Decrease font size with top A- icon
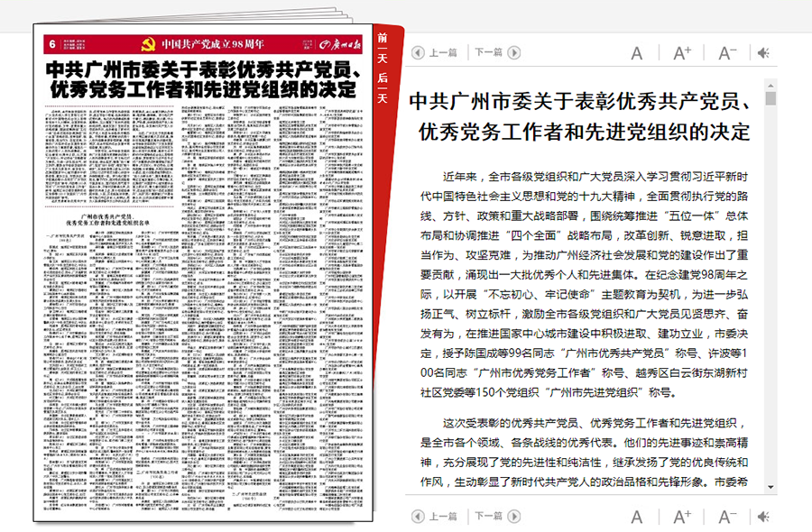 (x=727, y=53)
